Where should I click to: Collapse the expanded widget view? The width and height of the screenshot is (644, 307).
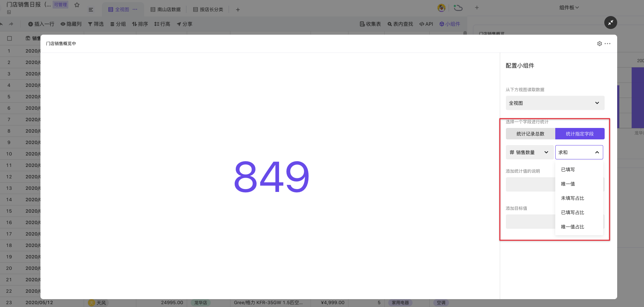click(611, 23)
